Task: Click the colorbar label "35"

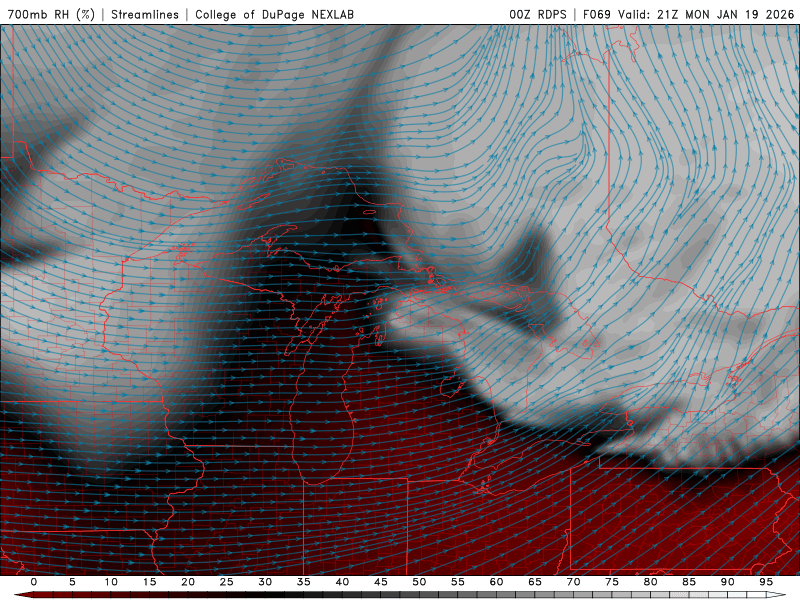Action: pos(304,582)
